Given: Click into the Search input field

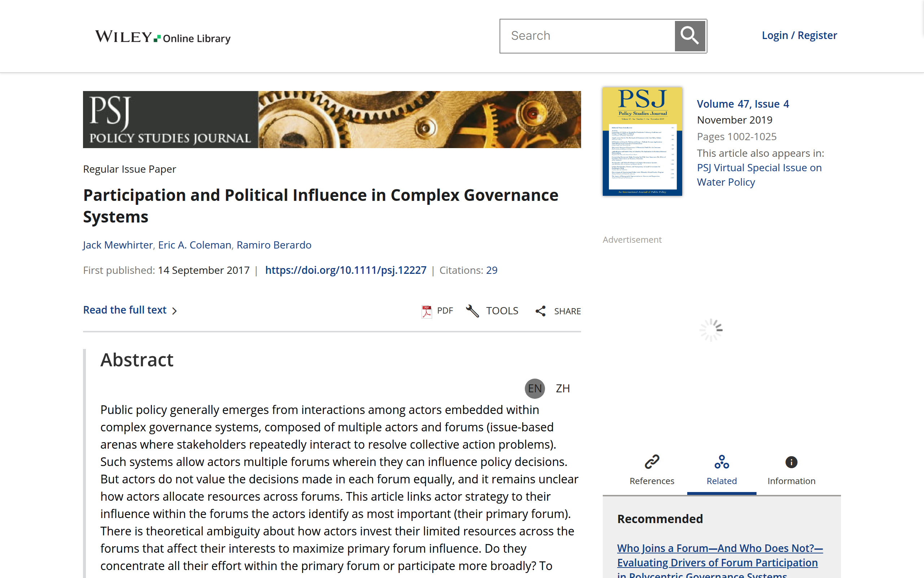Looking at the screenshot, I should click(x=587, y=36).
